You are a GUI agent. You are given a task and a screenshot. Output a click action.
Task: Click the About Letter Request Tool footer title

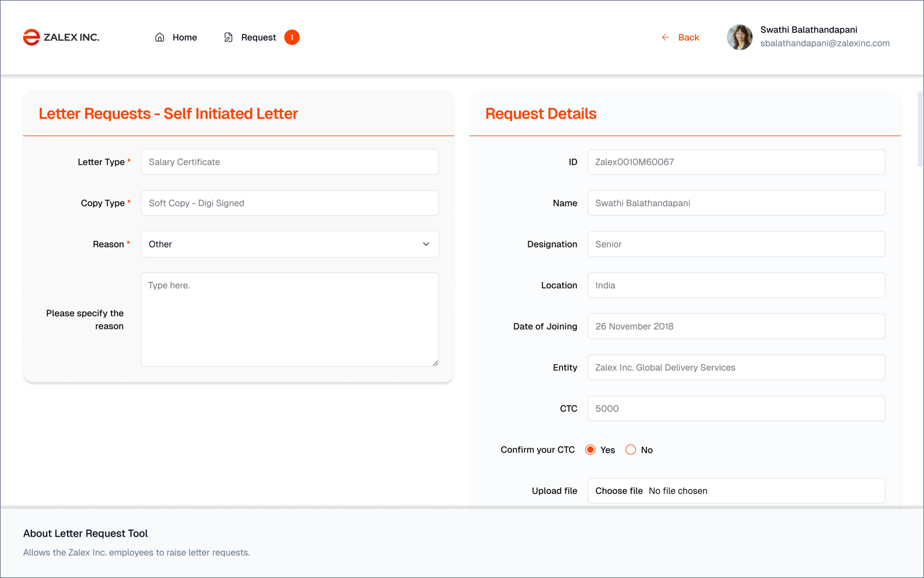pos(86,533)
